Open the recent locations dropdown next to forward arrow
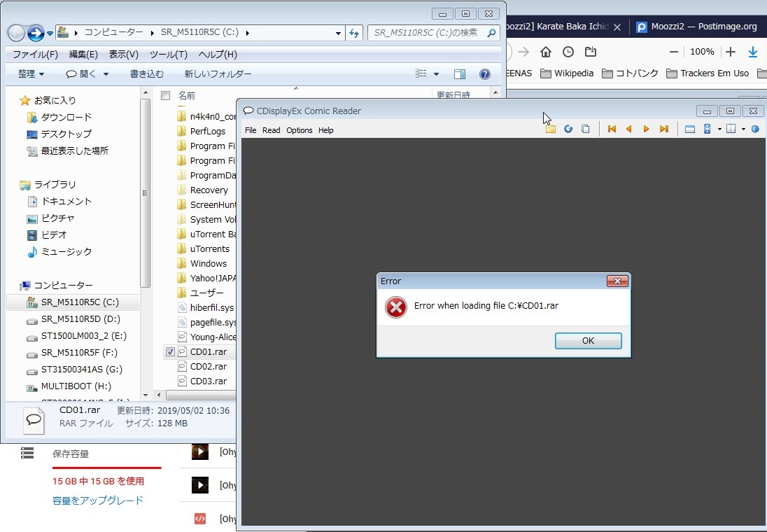Image resolution: width=767 pixels, height=532 pixels. pos(50,34)
